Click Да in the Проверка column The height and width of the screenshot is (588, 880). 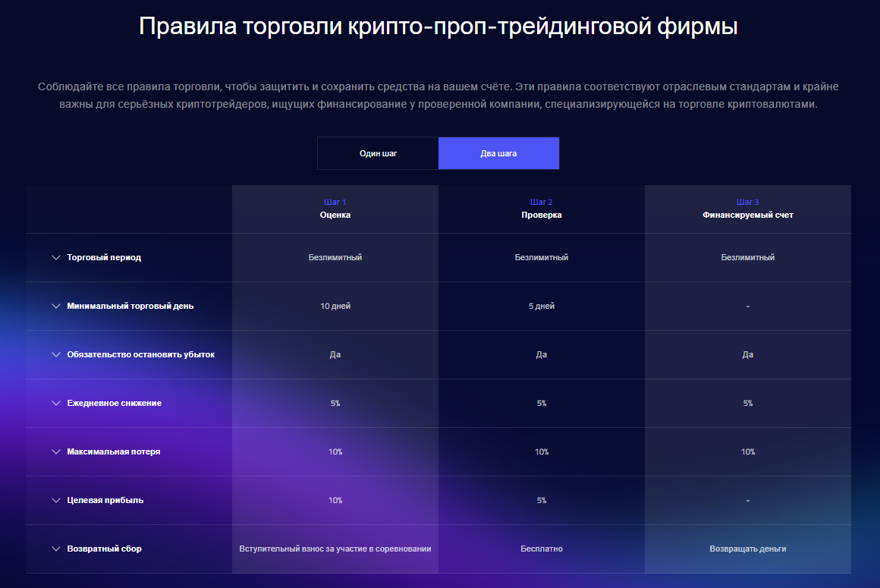pos(542,354)
